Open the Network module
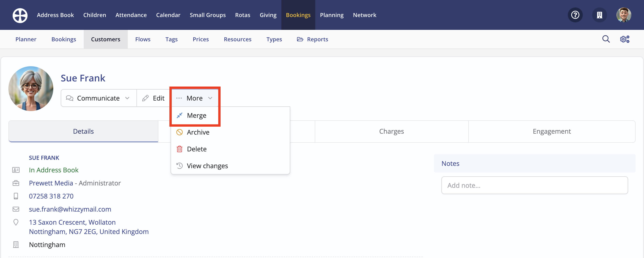Viewport: 644px width, 258px height. (364, 15)
